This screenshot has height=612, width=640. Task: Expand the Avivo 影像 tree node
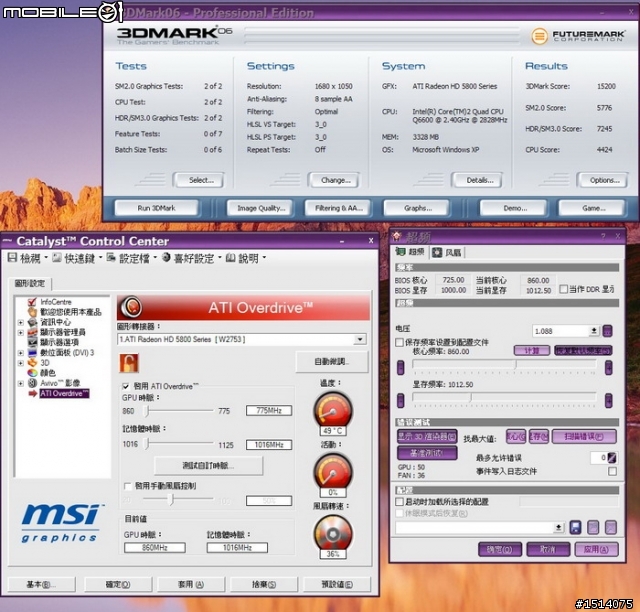click(20, 383)
